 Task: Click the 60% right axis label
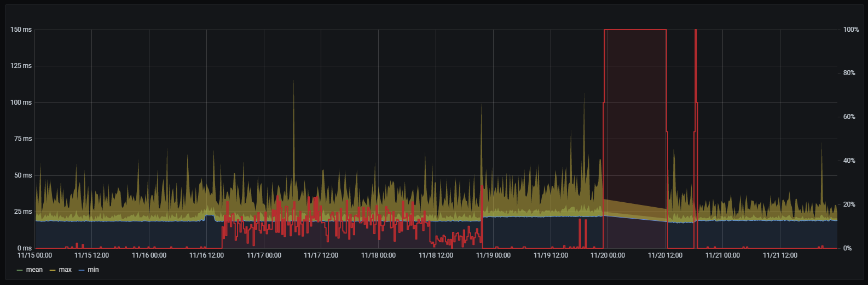pyautogui.click(x=849, y=117)
